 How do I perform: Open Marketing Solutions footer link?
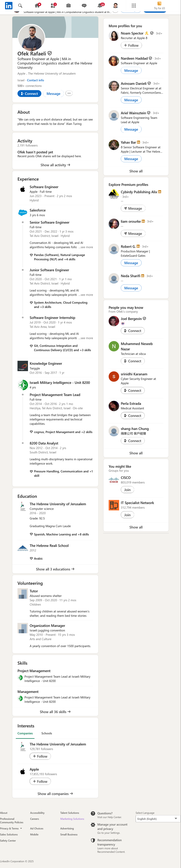[x=72, y=819]
